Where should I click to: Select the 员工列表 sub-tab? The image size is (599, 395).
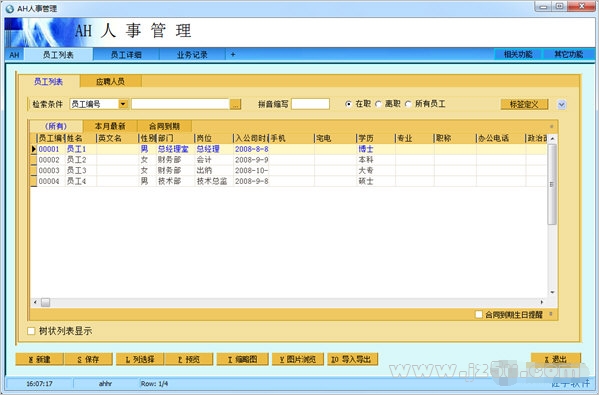(49, 81)
